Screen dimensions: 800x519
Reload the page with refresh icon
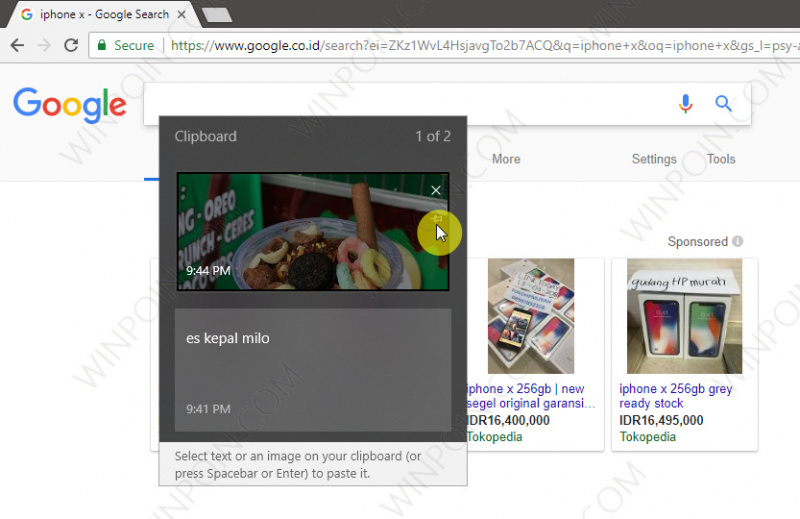coord(71,45)
